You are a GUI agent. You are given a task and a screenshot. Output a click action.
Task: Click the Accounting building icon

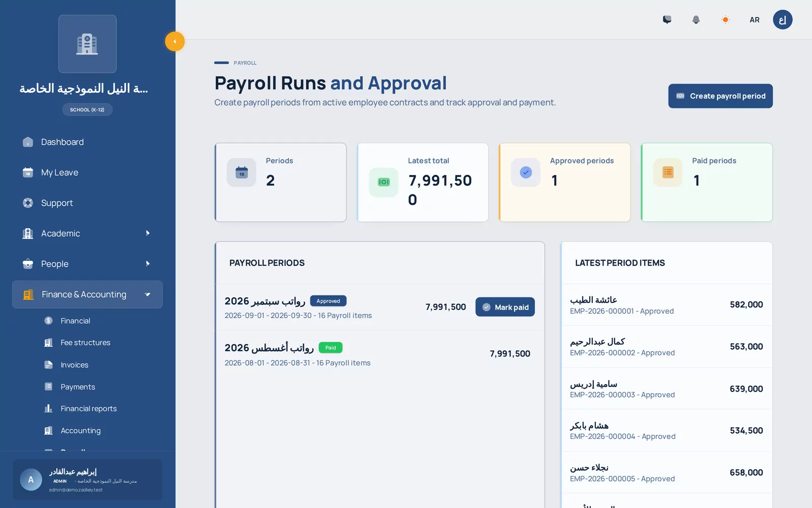tap(49, 431)
